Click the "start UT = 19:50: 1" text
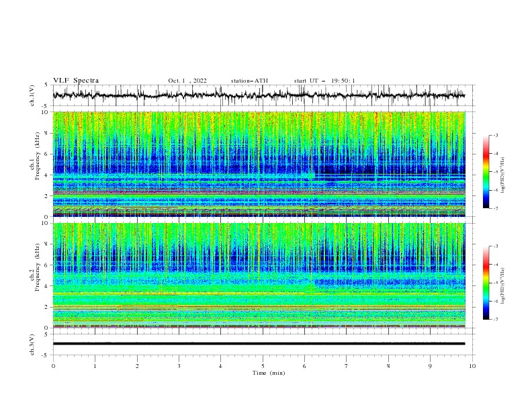This screenshot has height=411, width=532. [x=324, y=81]
